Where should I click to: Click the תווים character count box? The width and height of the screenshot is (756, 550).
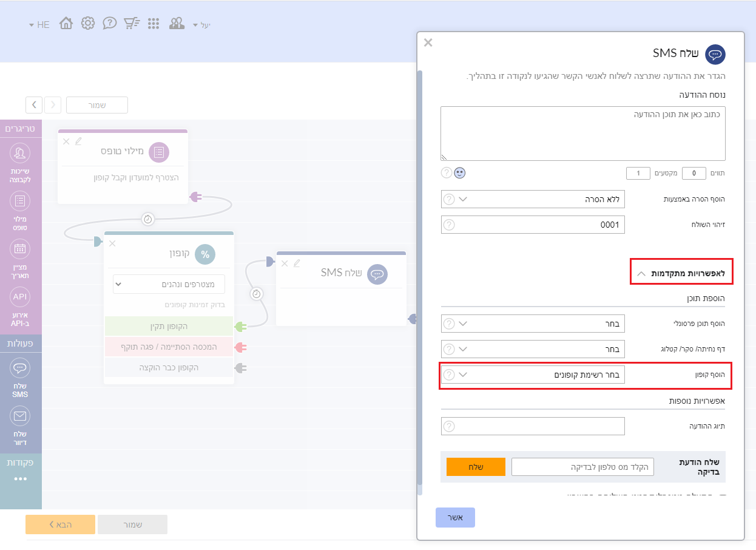point(694,174)
